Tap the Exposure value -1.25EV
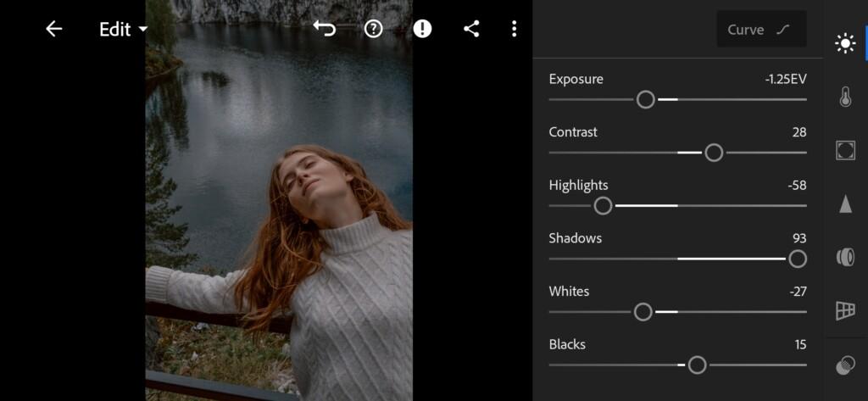The height and width of the screenshot is (401, 868). tap(786, 79)
